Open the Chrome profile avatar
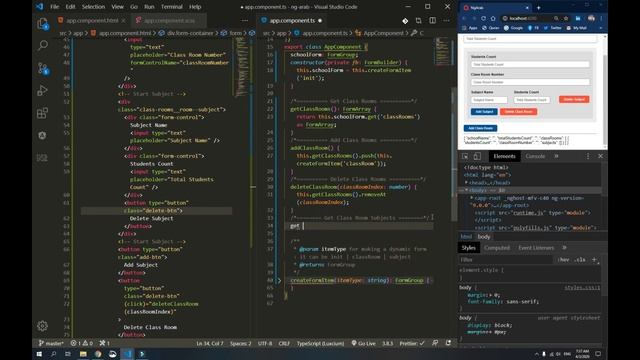This screenshot has height=360, width=640. 591,18
